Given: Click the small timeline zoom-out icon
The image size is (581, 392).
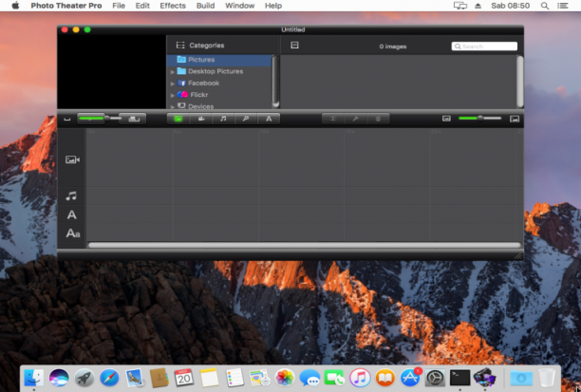Looking at the screenshot, I should pyautogui.click(x=67, y=119).
